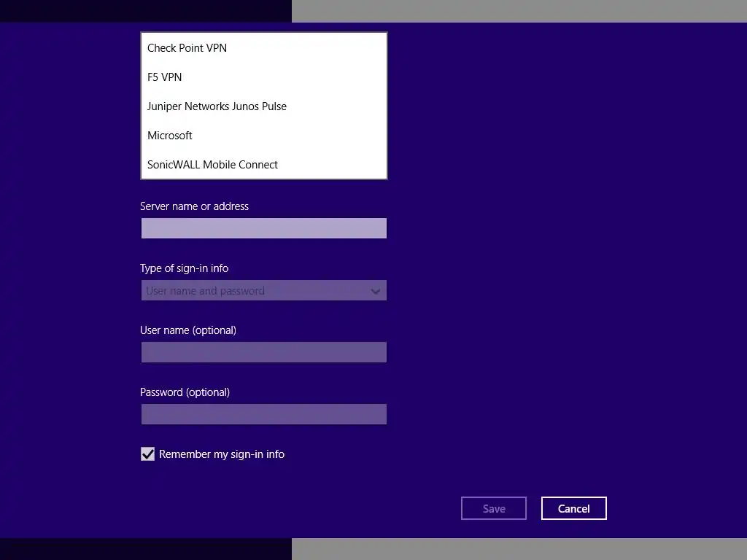
Task: Click the Password (optional) field
Action: tap(264, 414)
